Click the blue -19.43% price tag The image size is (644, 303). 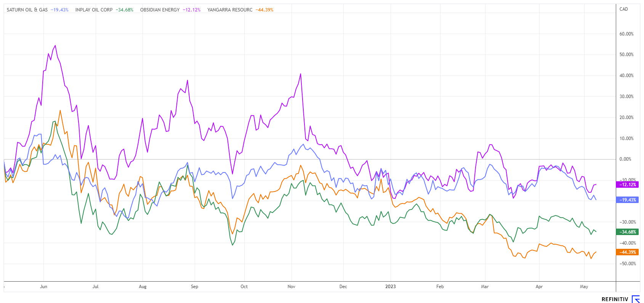tap(628, 200)
